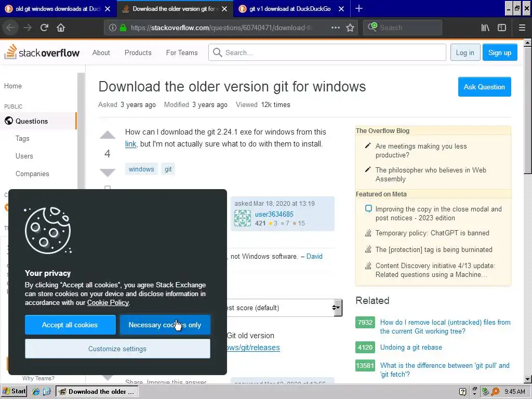Click user3634685 avatar image

(x=243, y=218)
